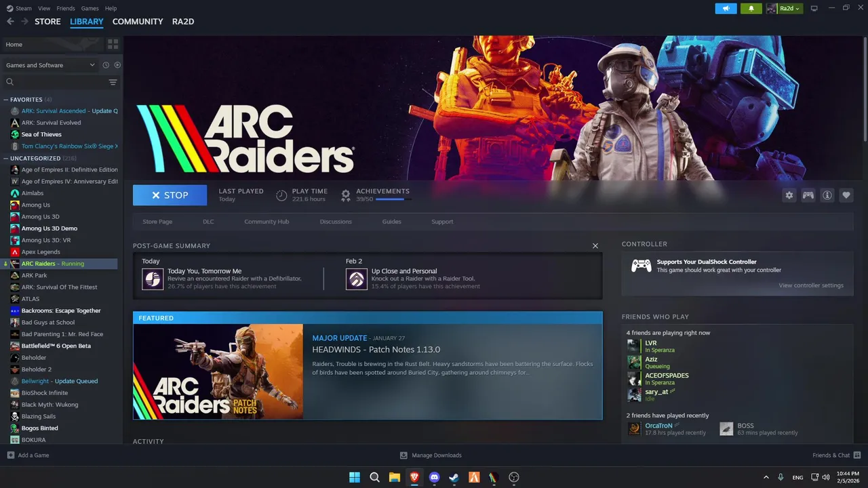
Task: Open ARC Raiders Store Page link
Action: pyautogui.click(x=157, y=222)
